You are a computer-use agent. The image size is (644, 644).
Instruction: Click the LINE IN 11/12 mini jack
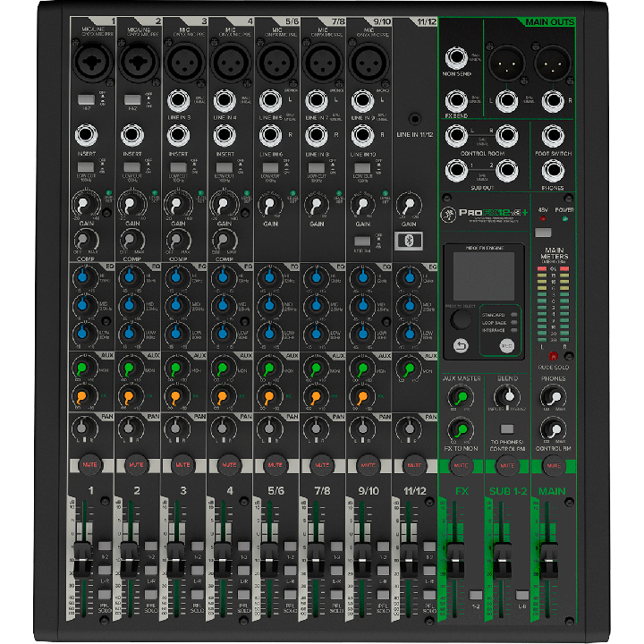(x=415, y=119)
